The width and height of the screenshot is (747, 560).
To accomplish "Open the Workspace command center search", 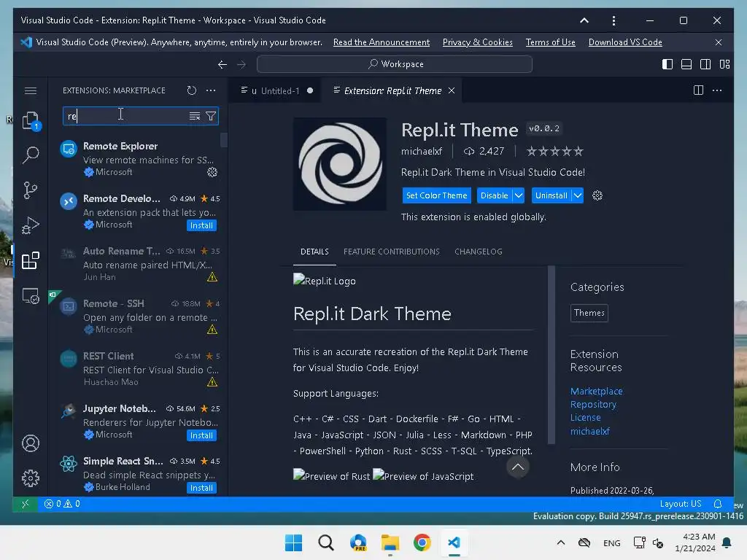I will point(395,64).
